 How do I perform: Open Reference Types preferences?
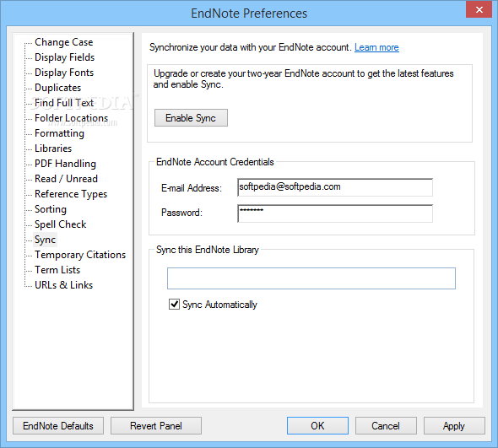[71, 194]
